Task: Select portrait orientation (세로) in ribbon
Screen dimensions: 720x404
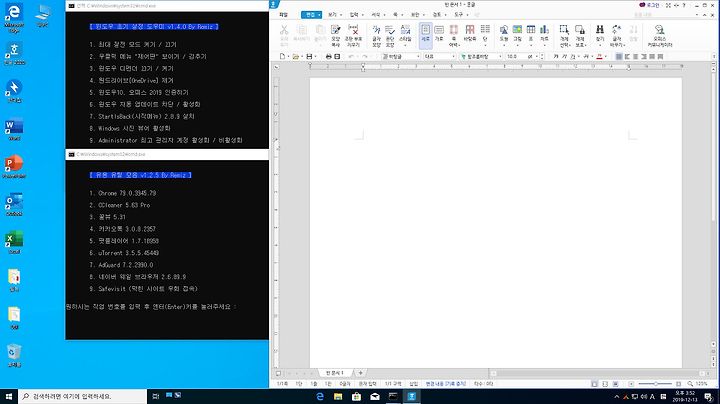Action: 426,35
